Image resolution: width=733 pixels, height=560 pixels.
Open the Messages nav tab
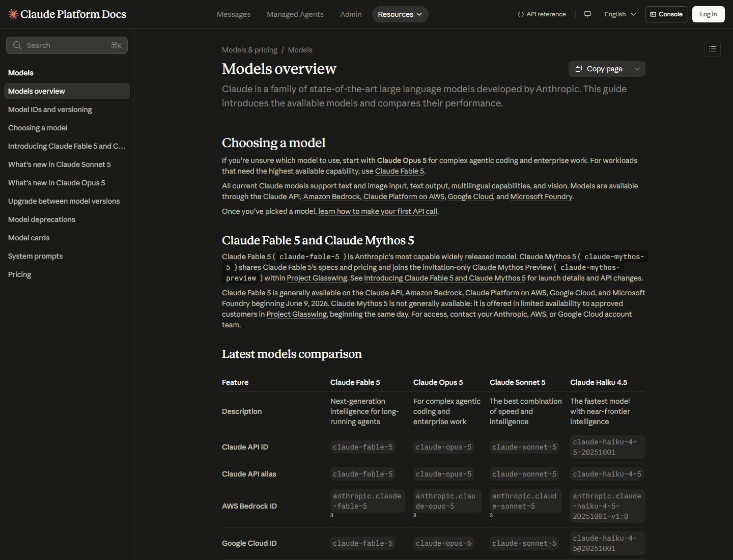[234, 14]
